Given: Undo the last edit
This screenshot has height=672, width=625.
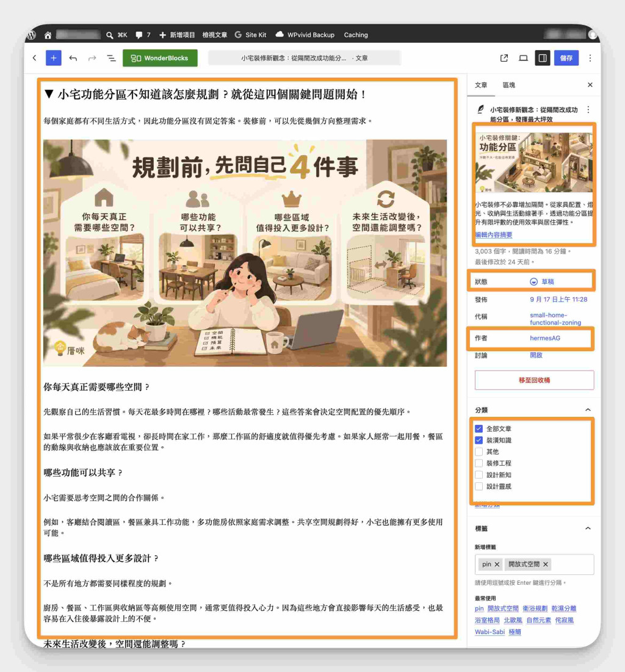Looking at the screenshot, I should click(73, 58).
